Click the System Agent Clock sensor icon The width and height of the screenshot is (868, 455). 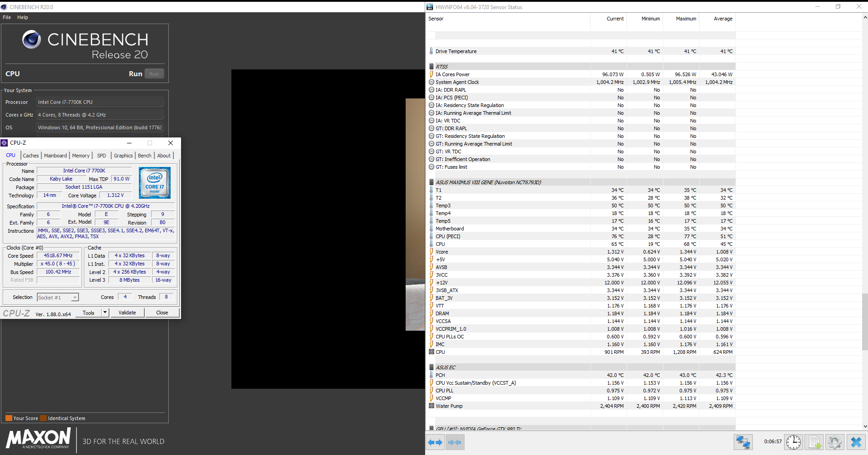tap(432, 82)
